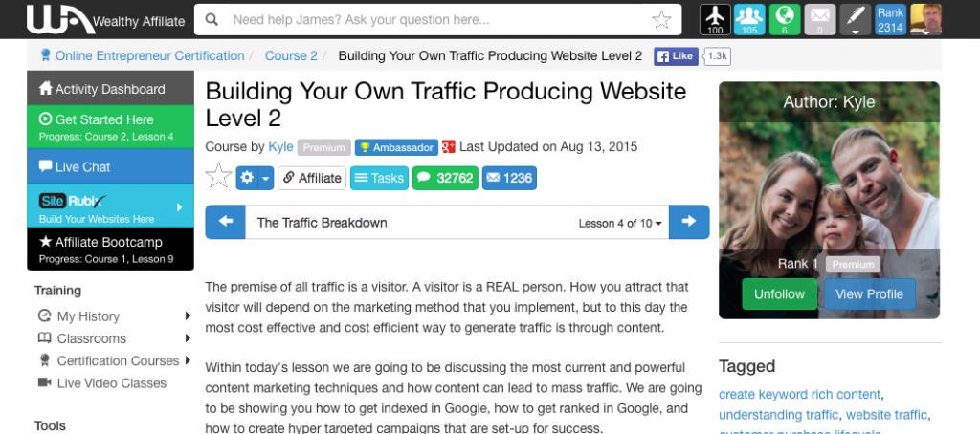Click the blue gear settings button
Image resolution: width=980 pixels, height=434 pixels.
click(x=247, y=178)
